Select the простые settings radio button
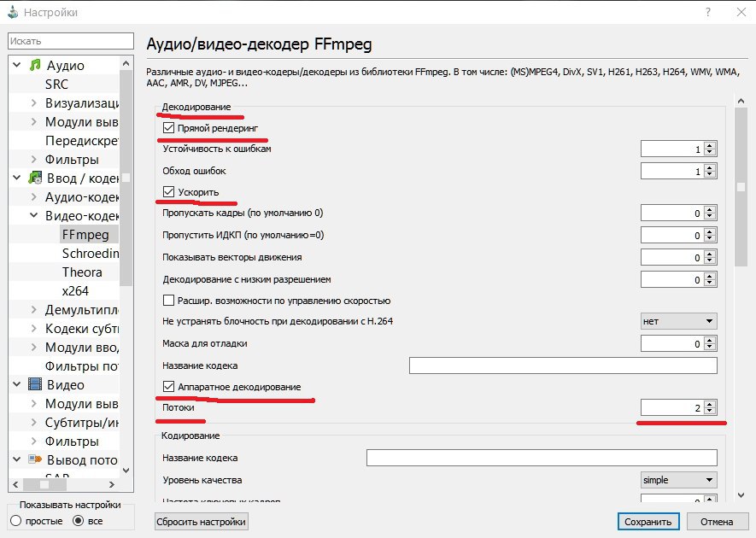The image size is (756, 538). point(16,521)
